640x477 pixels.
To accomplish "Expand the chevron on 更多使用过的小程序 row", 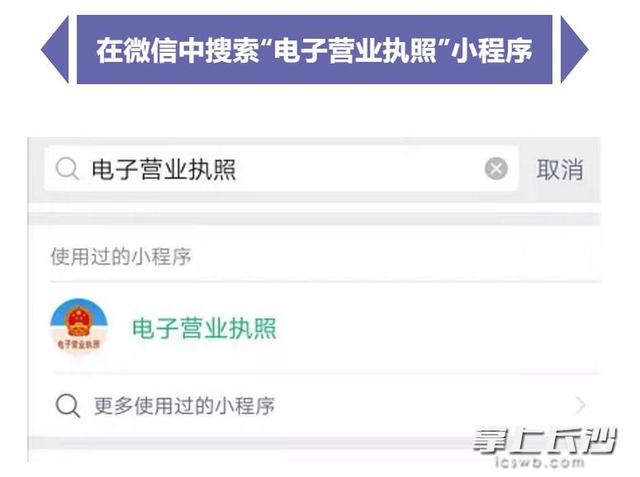I will point(580,406).
